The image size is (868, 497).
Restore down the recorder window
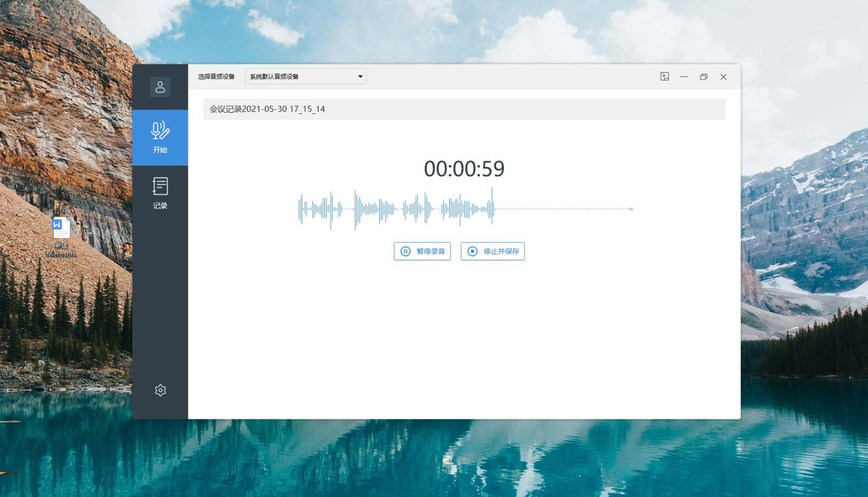point(704,77)
